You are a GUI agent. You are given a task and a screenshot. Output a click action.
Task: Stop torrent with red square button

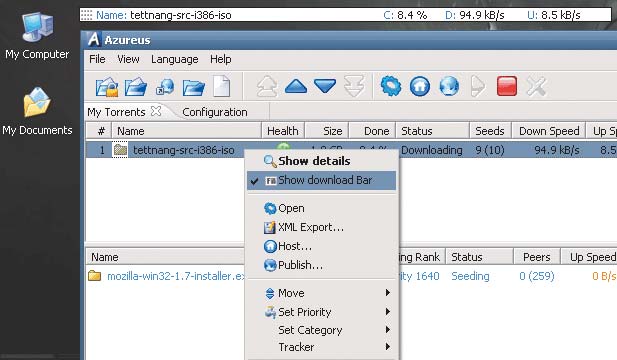coord(507,86)
